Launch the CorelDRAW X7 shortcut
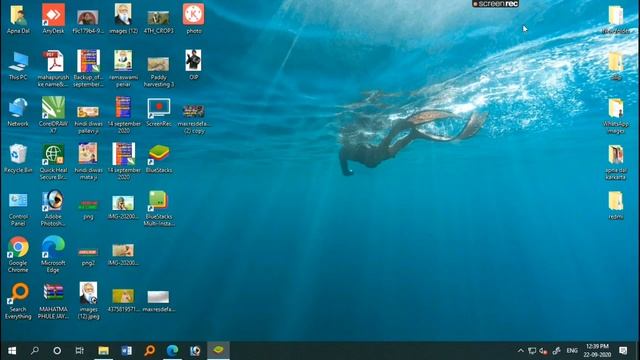The height and width of the screenshot is (360, 640). [53, 115]
